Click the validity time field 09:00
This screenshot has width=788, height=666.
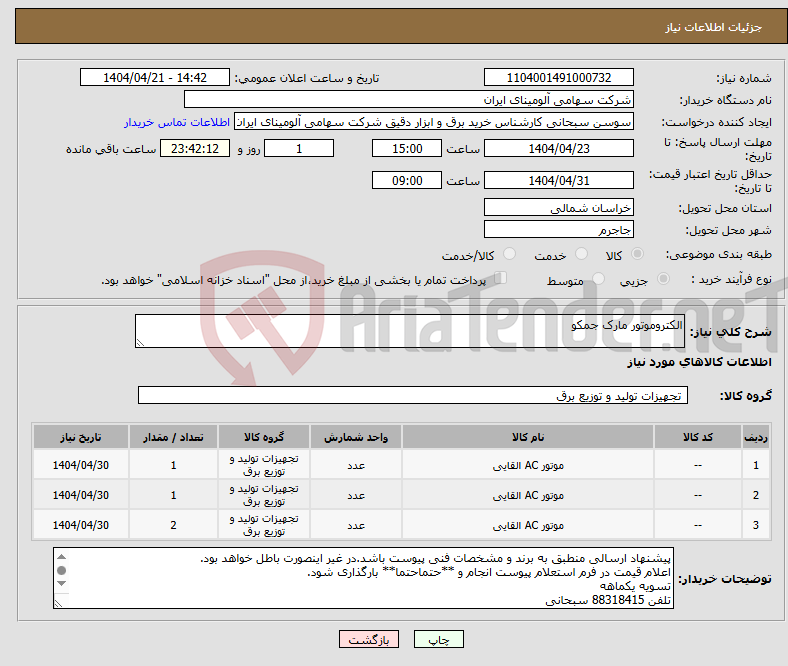click(x=407, y=180)
